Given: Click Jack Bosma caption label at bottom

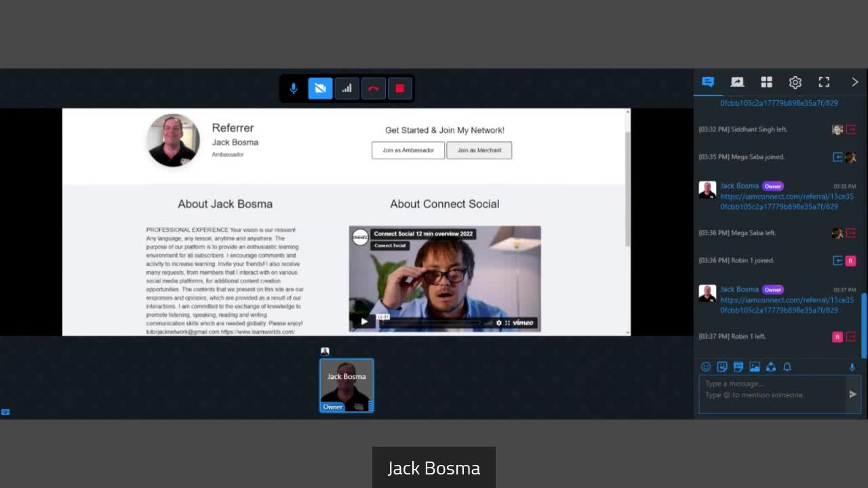Looking at the screenshot, I should click(434, 468).
